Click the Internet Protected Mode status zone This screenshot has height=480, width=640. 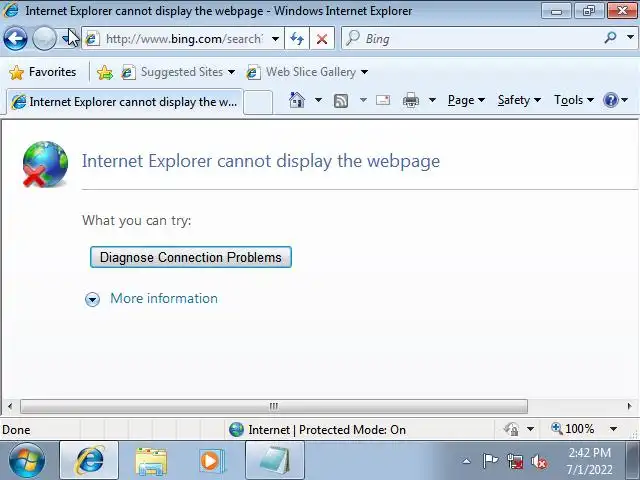[318, 430]
